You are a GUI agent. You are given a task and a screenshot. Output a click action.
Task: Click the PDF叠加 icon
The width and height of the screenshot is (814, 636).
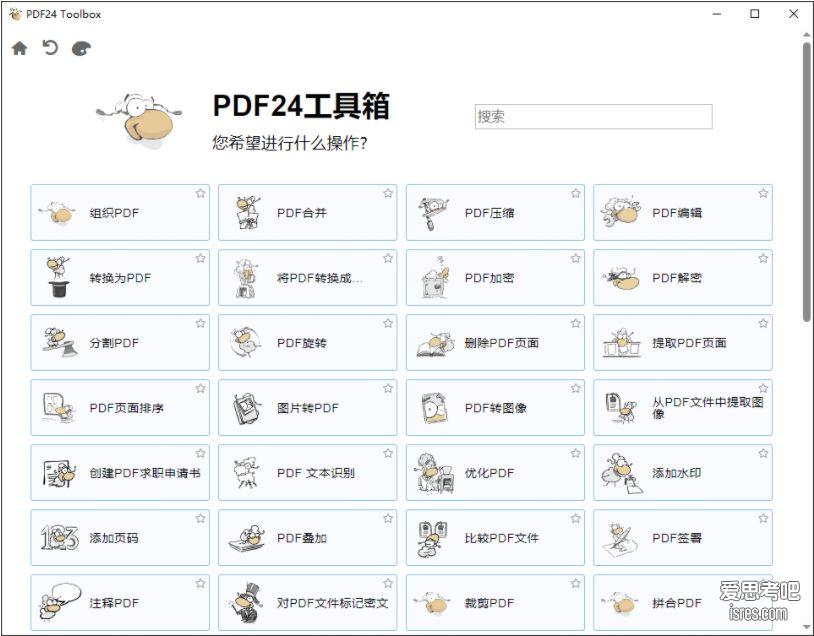tap(247, 538)
